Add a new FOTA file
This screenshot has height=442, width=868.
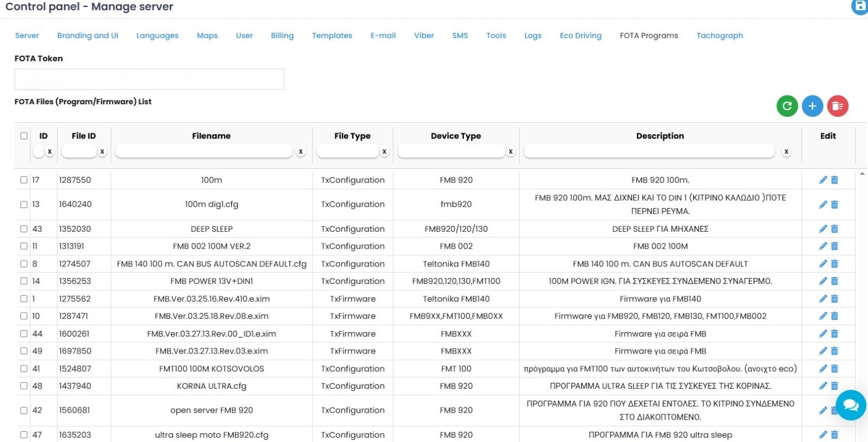[x=812, y=106]
